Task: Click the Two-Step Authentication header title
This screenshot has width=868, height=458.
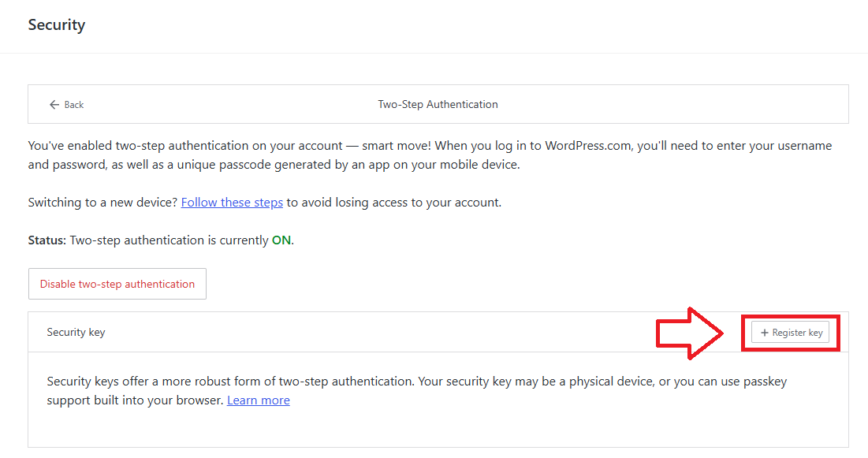Action: [x=438, y=104]
